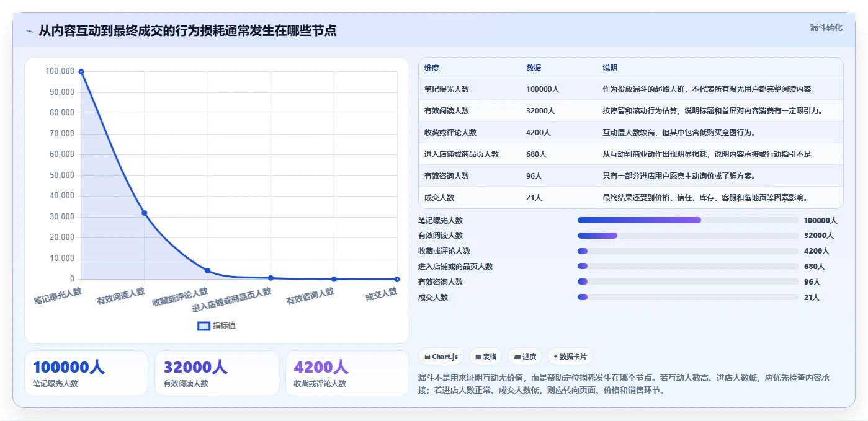Click the 4200人 cell in table
The height and width of the screenshot is (421, 868).
point(539,133)
